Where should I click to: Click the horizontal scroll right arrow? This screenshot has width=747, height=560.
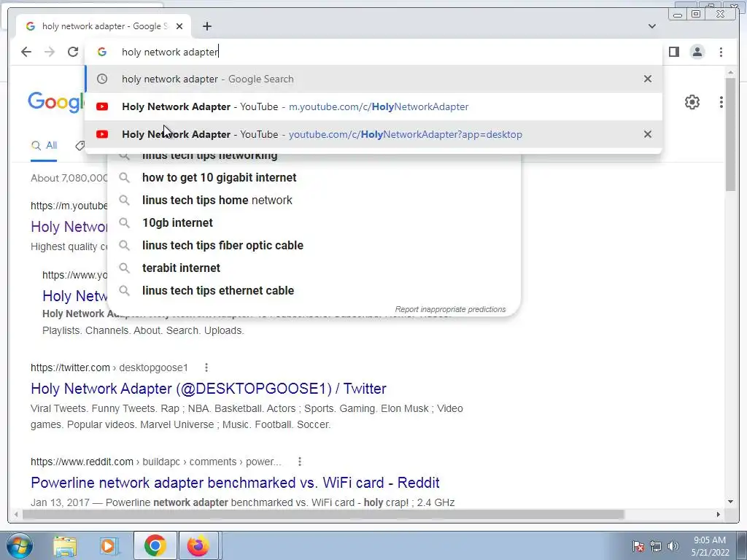point(719,514)
